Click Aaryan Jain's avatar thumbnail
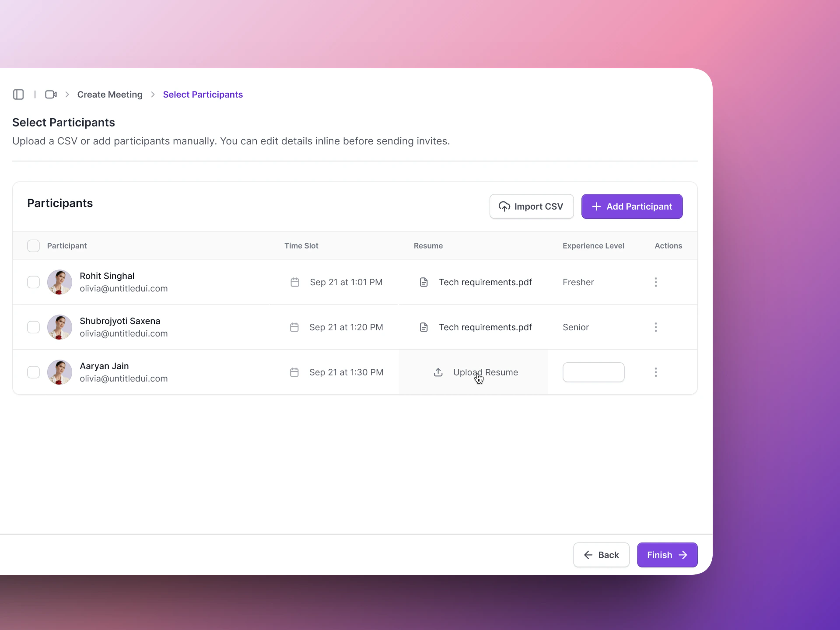This screenshot has height=630, width=840. [59, 372]
